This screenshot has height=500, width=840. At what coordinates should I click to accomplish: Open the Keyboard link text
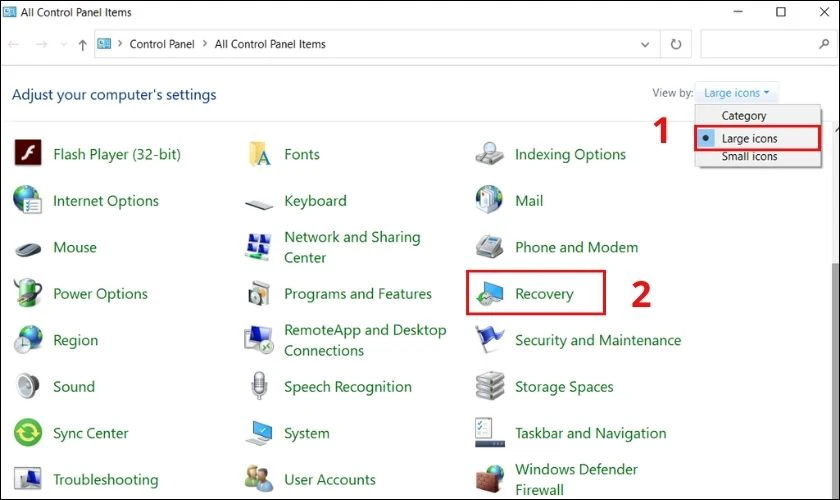pyautogui.click(x=315, y=201)
